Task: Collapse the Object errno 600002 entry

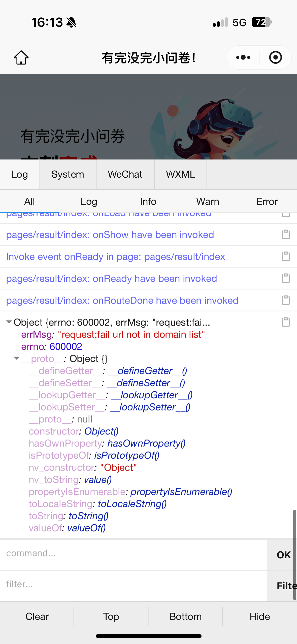Action: tap(9, 322)
